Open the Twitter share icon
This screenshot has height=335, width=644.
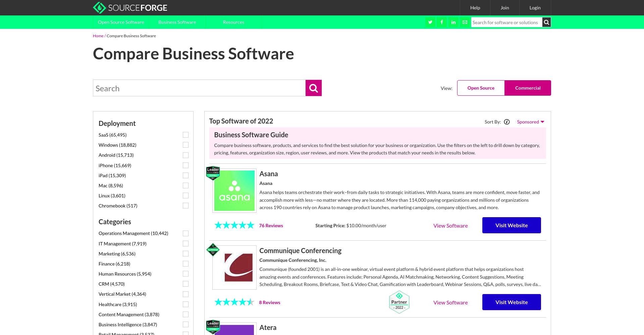(430, 22)
